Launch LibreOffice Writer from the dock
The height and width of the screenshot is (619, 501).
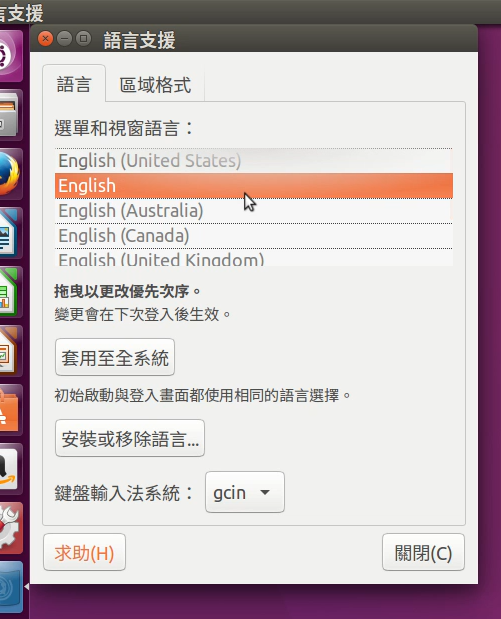pyautogui.click(x=8, y=233)
